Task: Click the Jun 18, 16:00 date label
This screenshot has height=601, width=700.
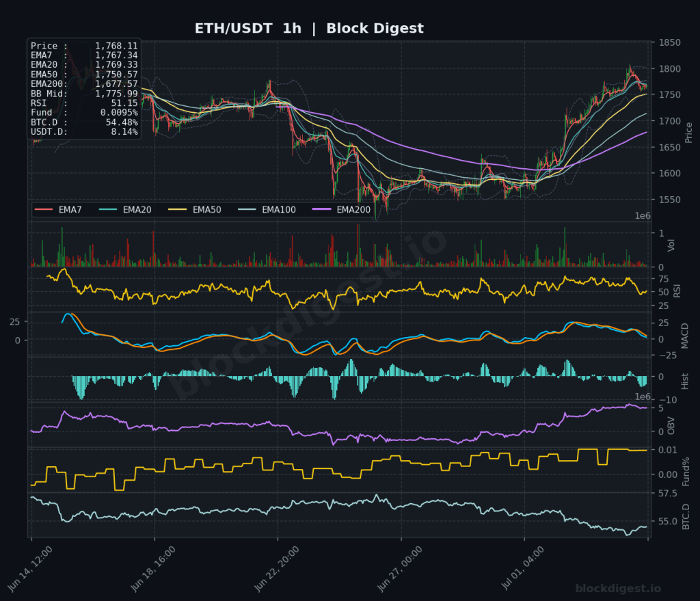Action: coord(153,570)
